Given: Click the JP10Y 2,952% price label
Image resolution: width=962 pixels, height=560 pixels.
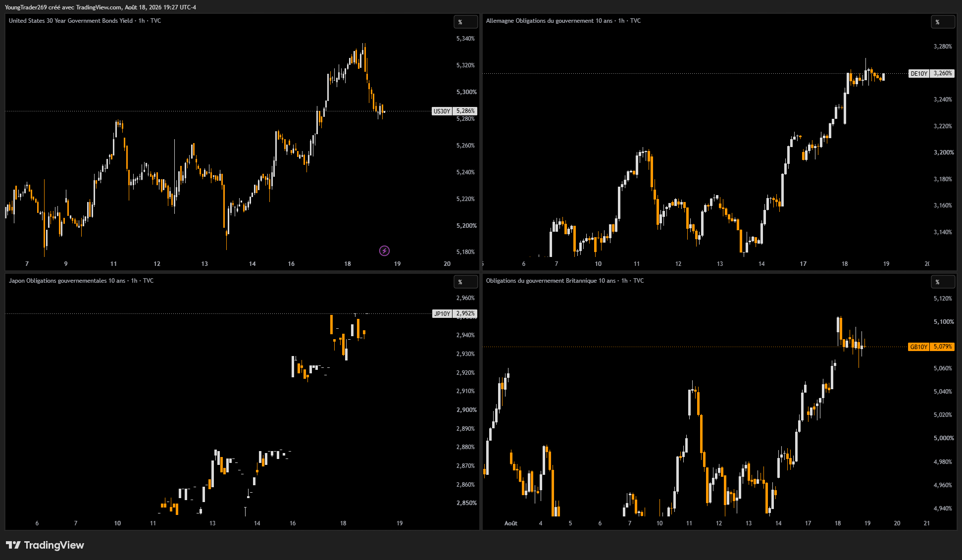Looking at the screenshot, I should [x=455, y=313].
